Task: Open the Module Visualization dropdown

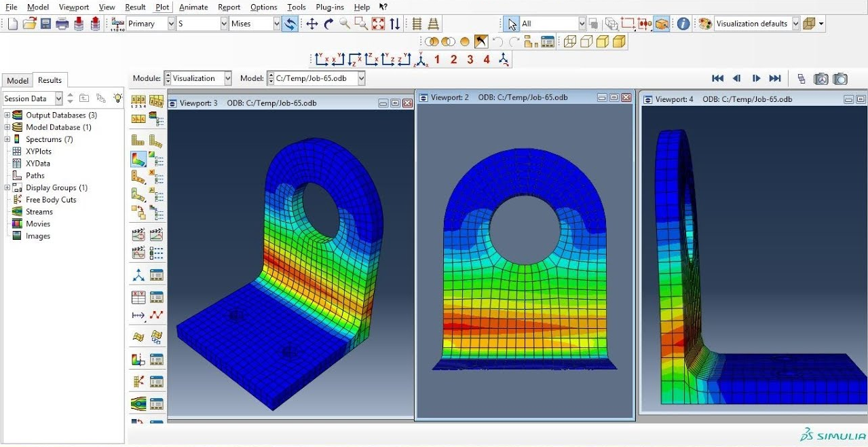Action: [x=227, y=78]
